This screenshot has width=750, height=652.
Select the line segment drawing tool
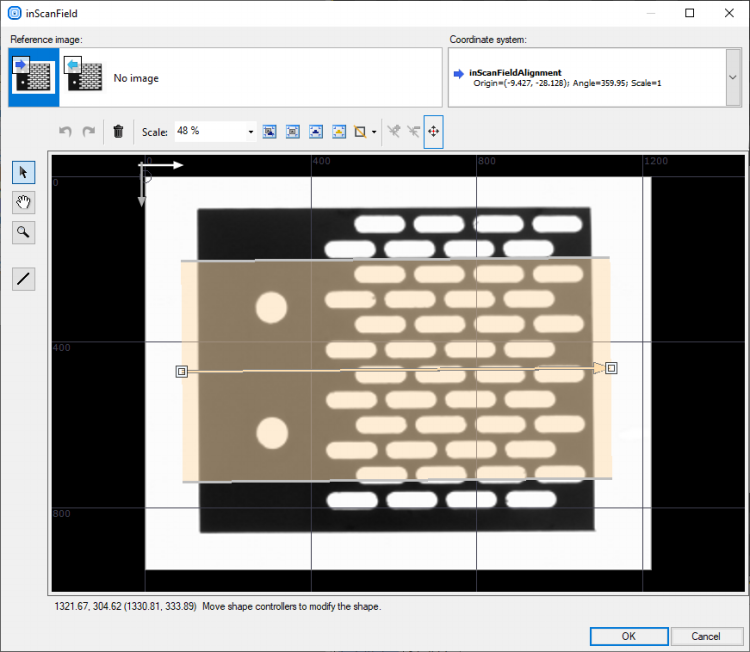point(23,279)
